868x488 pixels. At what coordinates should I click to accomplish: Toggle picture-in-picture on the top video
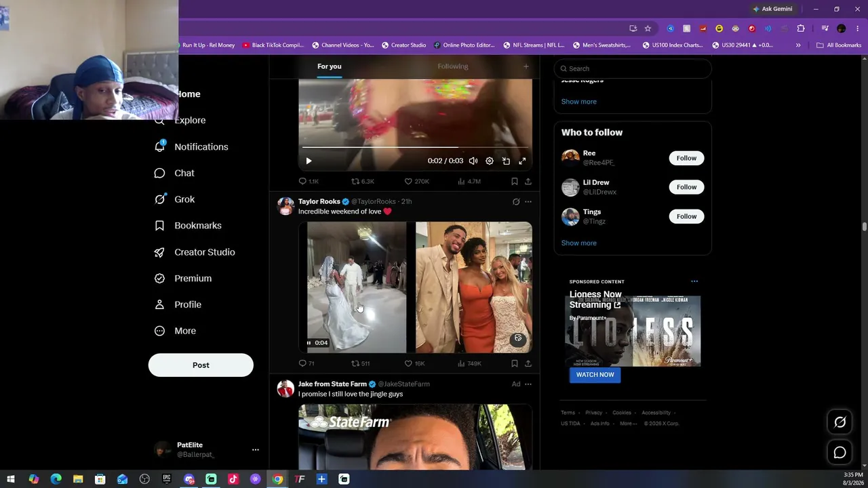(x=506, y=161)
